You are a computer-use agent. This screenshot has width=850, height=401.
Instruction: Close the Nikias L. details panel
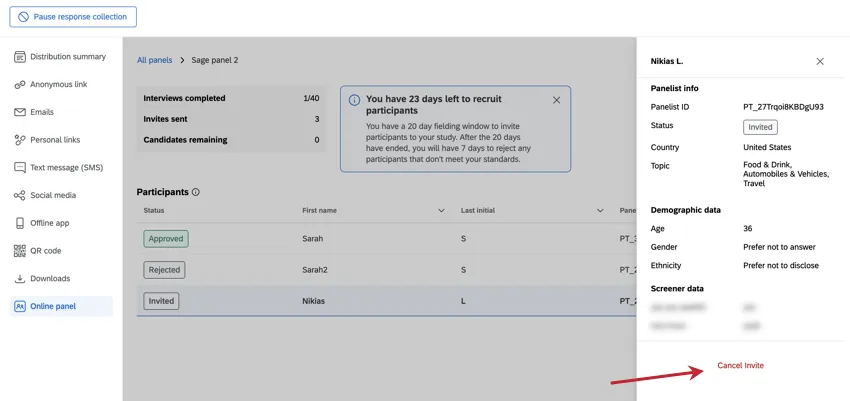820,61
